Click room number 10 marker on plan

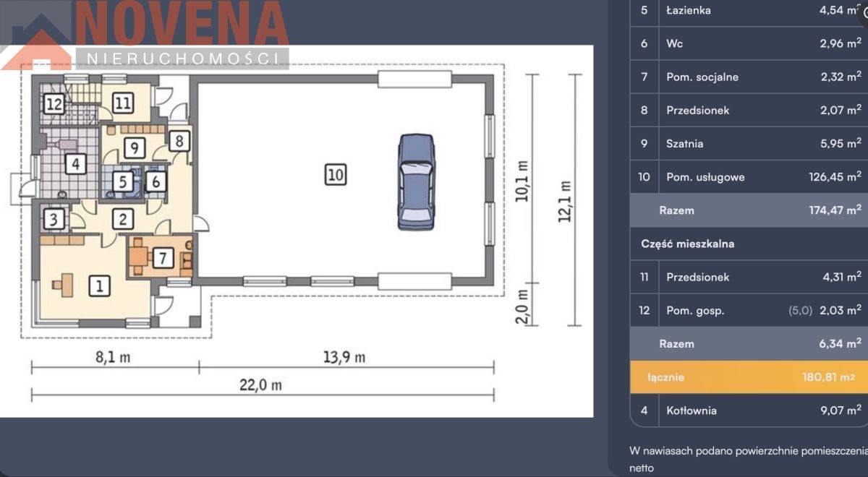click(x=335, y=174)
